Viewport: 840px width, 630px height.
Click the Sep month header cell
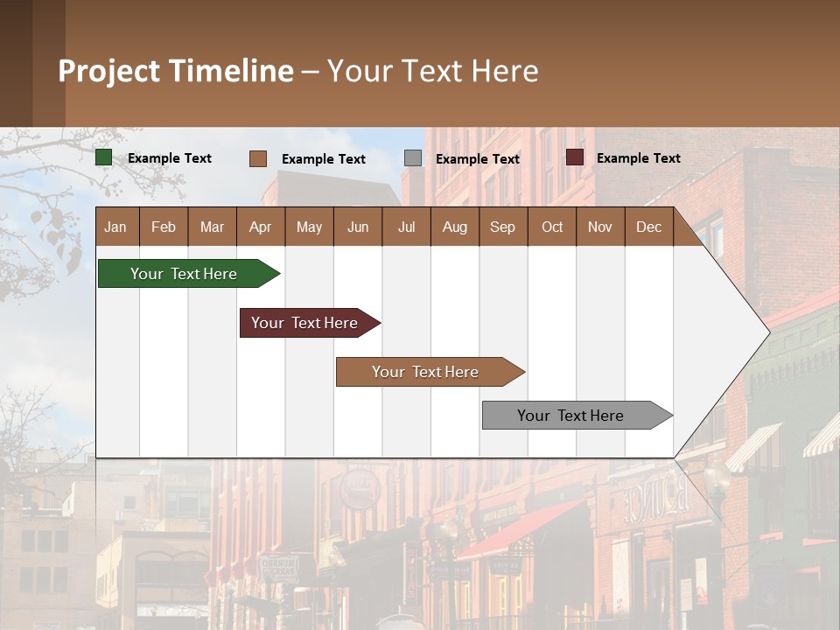click(x=502, y=227)
